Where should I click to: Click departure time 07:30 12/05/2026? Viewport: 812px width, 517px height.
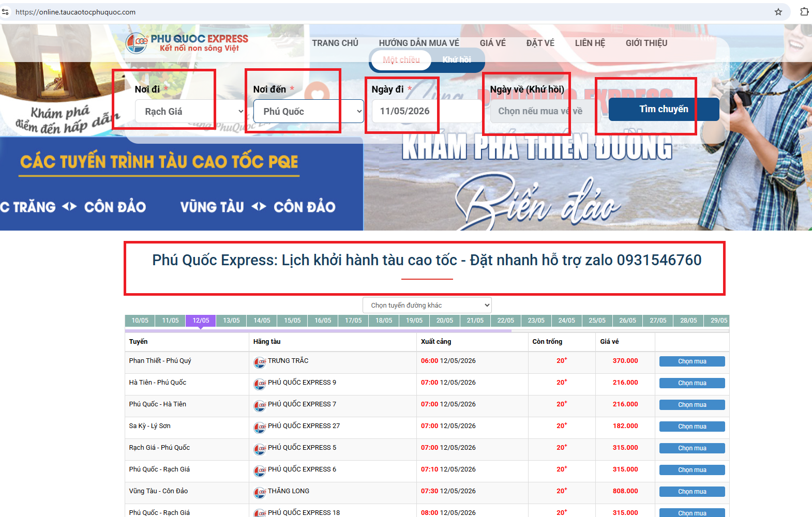448,491
